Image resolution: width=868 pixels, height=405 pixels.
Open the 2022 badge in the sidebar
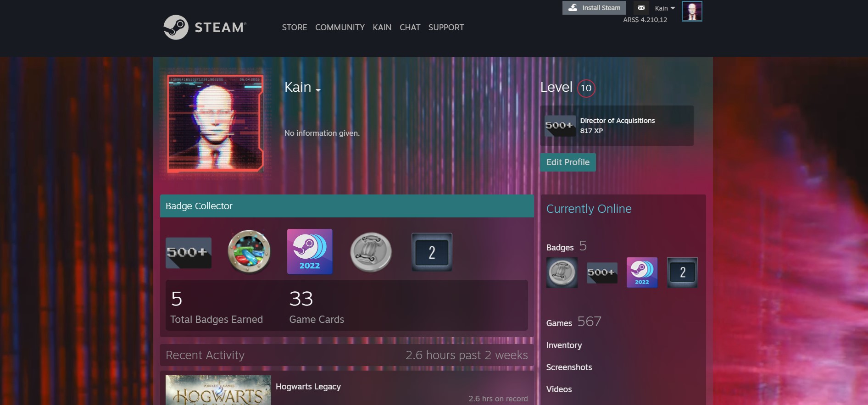[642, 272]
